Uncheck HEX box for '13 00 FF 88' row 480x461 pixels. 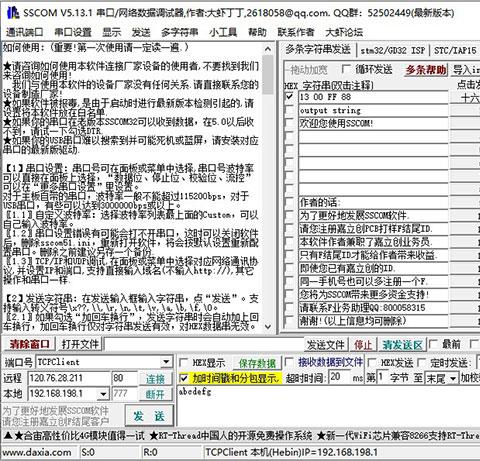pyautogui.click(x=289, y=97)
